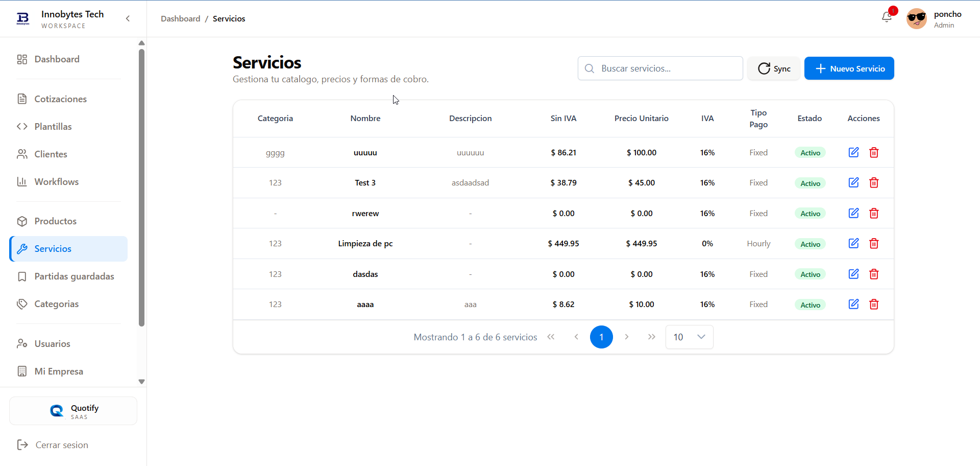
Task: Edit the Limpieza de pc service
Action: point(853,243)
